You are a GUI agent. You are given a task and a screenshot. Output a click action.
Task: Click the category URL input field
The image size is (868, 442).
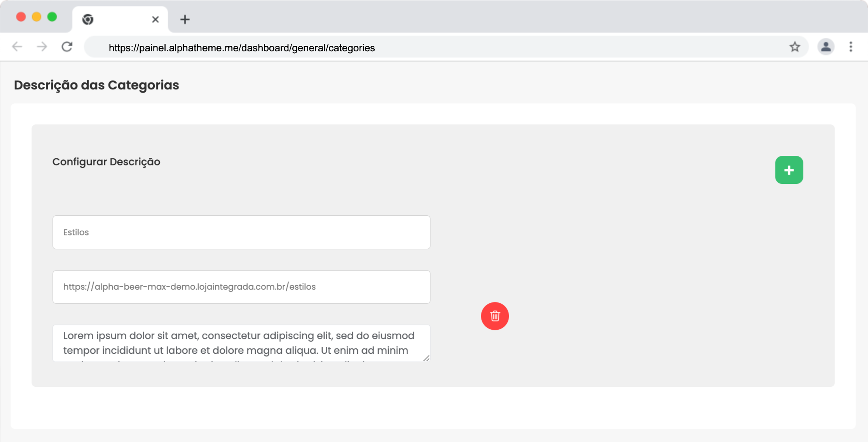(x=241, y=287)
